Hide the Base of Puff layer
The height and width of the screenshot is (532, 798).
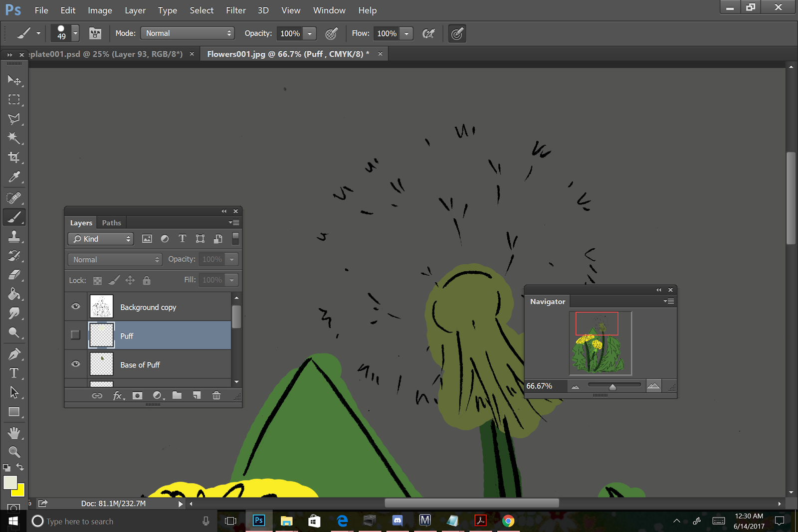tap(76, 364)
